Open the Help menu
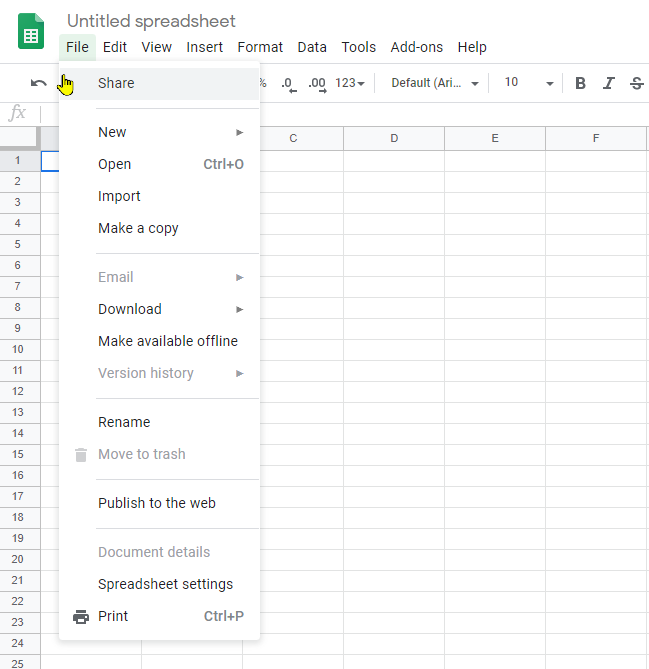Viewport: 649px width, 669px height. click(472, 47)
